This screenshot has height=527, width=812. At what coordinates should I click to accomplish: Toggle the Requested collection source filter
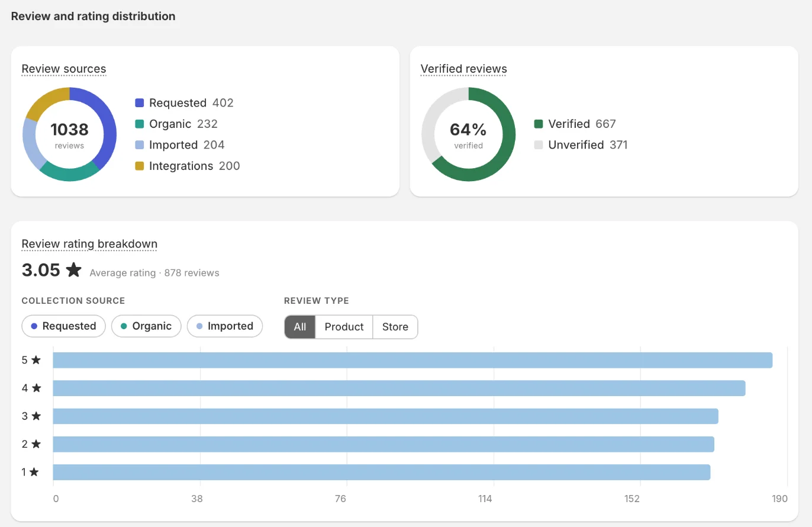click(x=63, y=326)
